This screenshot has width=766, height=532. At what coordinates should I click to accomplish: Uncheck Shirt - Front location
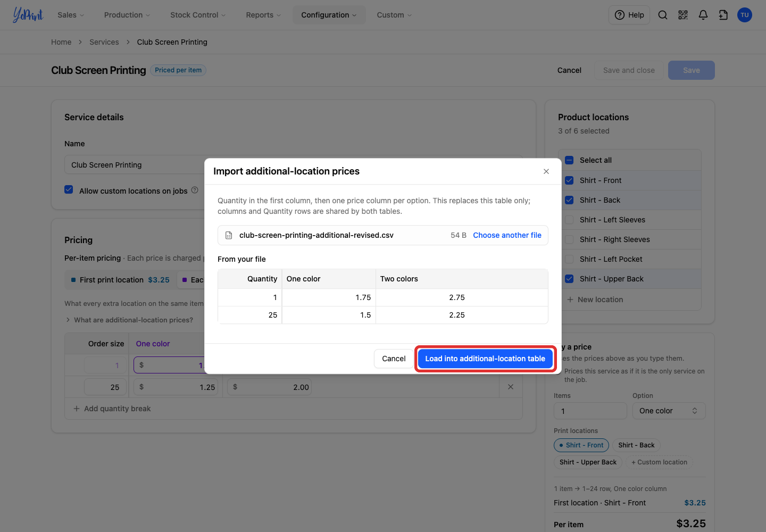coord(569,180)
